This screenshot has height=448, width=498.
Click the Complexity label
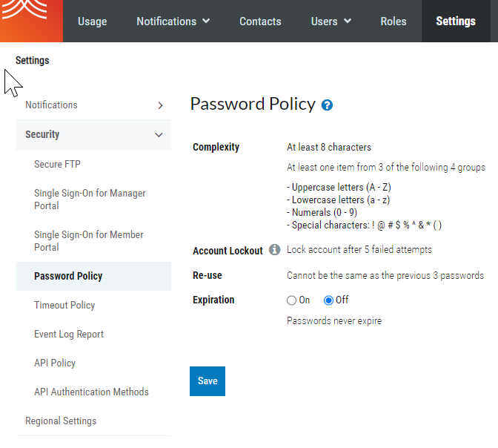[x=216, y=147]
